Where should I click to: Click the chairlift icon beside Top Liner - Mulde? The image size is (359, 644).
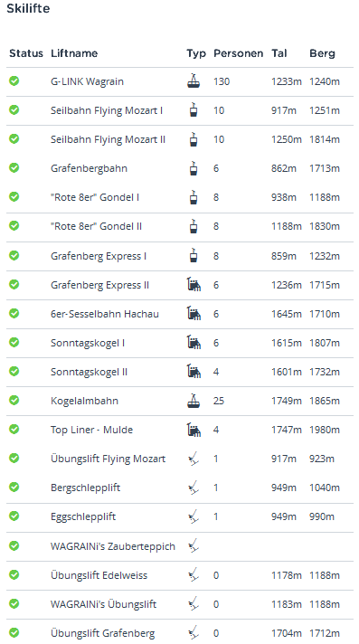pyautogui.click(x=194, y=430)
